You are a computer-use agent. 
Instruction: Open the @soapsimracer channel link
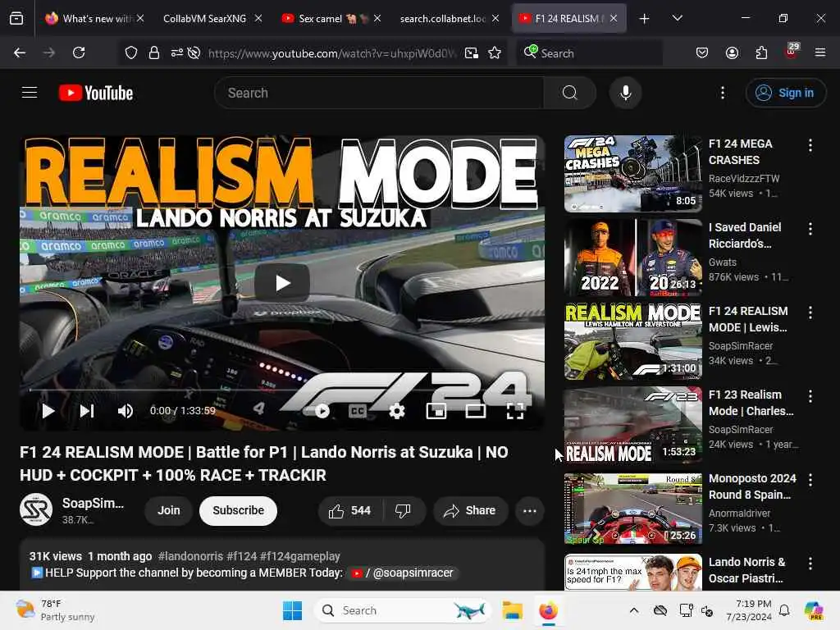tap(403, 573)
